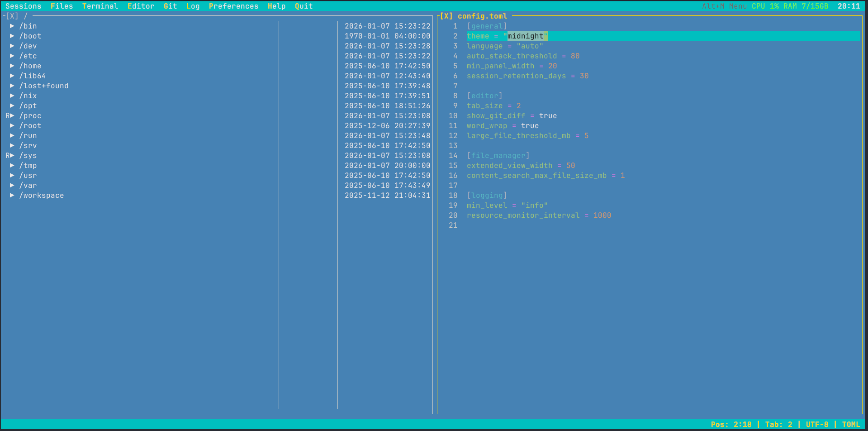Close the root file manager panel
The height and width of the screenshot is (431, 868).
12,16
